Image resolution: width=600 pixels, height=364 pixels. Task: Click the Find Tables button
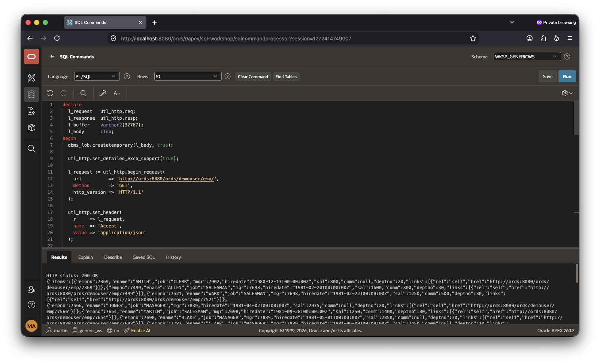click(286, 77)
